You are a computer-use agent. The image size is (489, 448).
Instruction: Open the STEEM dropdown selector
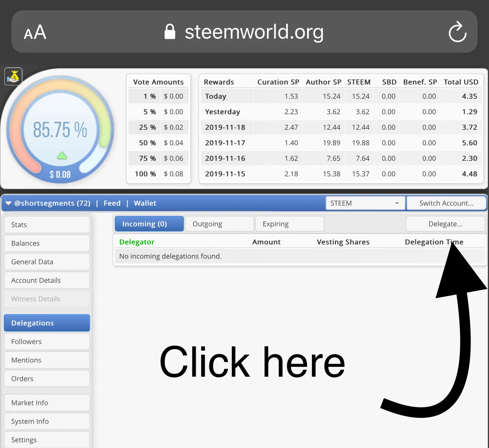click(x=365, y=203)
